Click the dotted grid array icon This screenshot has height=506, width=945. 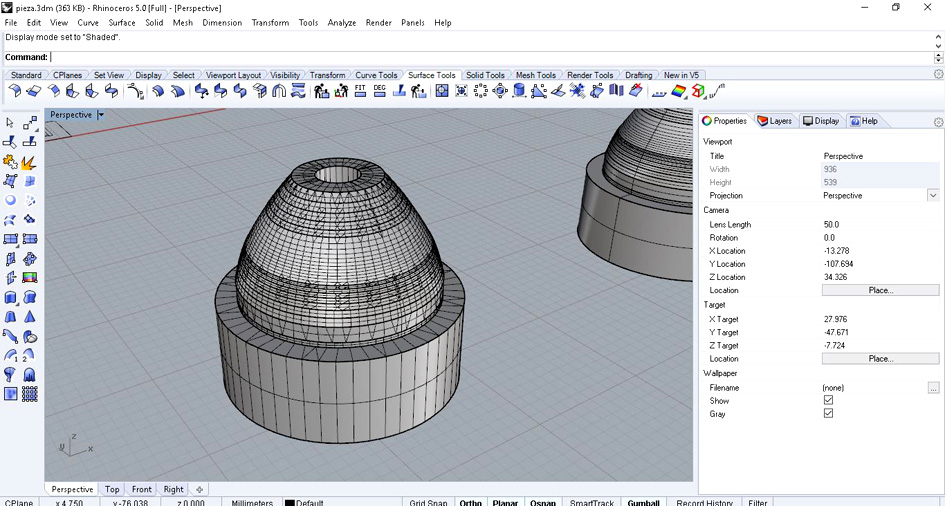click(x=30, y=394)
